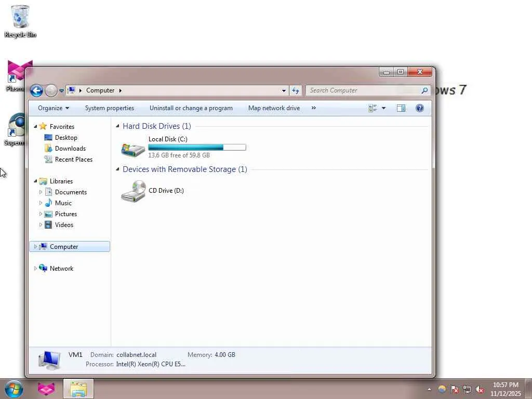
Task: Click the CD Drive (D:) label
Action: pos(166,191)
